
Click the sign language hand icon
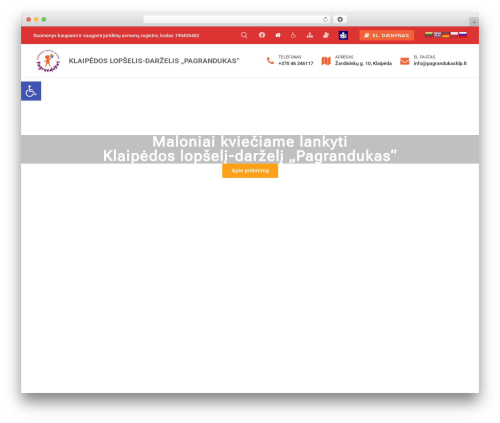(326, 35)
